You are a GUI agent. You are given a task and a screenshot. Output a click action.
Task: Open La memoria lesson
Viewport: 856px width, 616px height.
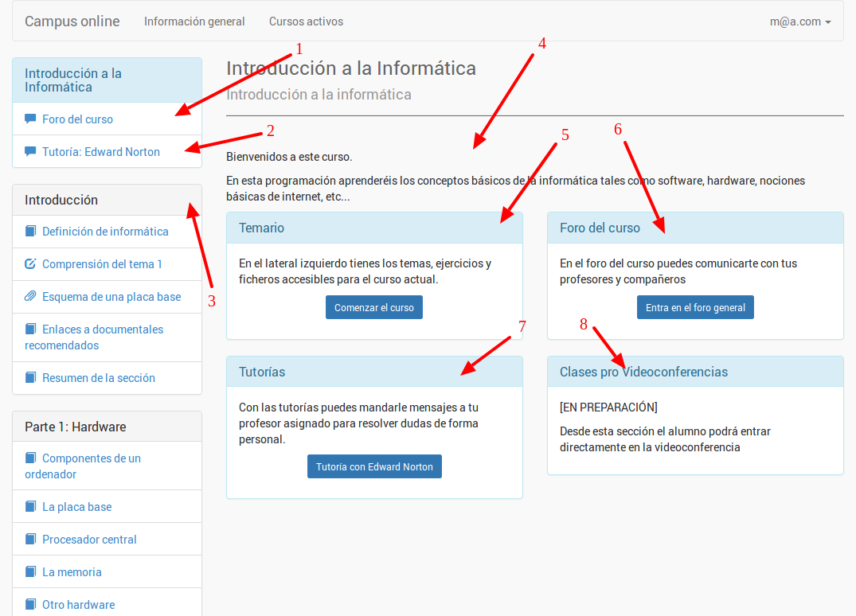pos(107,571)
